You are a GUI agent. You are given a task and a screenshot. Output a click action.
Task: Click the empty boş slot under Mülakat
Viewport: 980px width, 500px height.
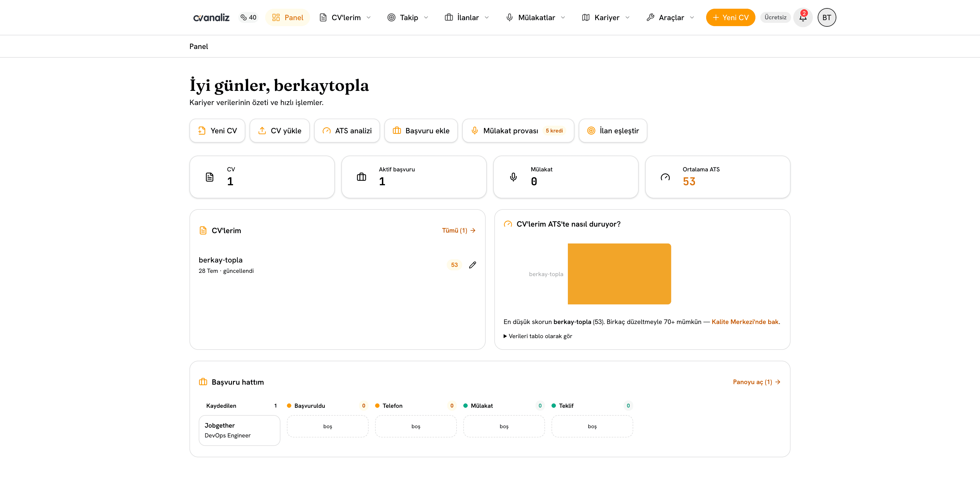click(504, 426)
